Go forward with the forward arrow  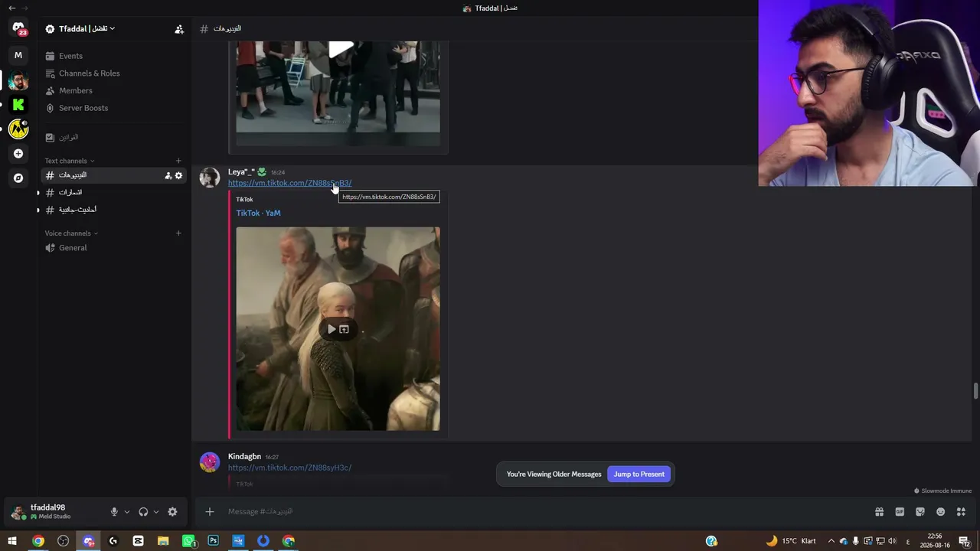(x=25, y=8)
